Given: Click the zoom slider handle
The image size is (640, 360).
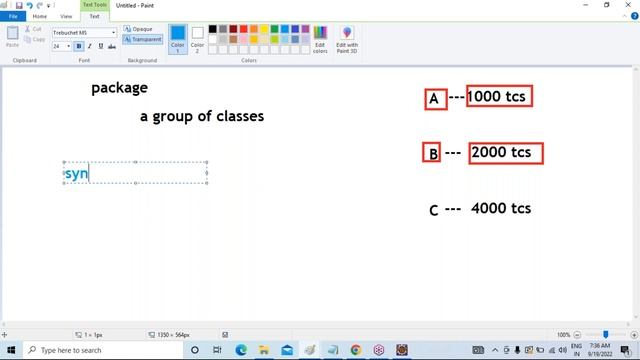Looking at the screenshot, I should point(606,335).
